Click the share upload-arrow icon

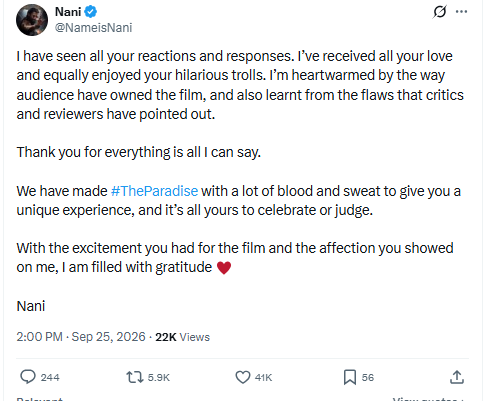click(457, 377)
